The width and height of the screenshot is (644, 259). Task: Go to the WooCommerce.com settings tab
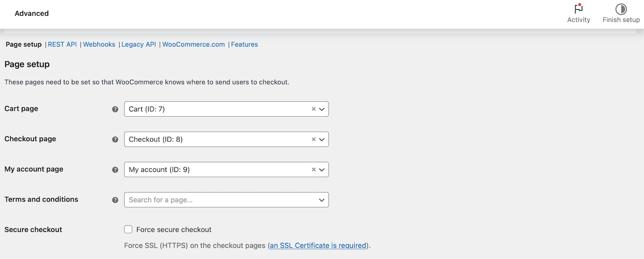tap(193, 45)
